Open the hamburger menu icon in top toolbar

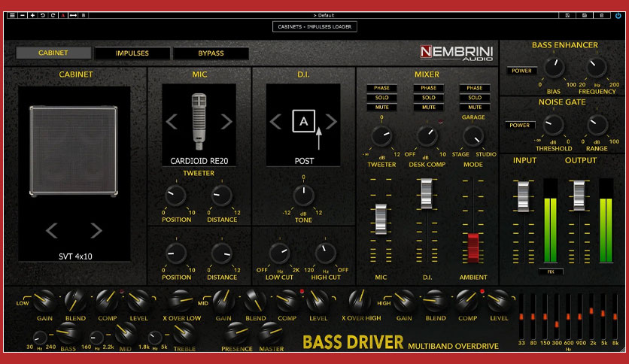click(13, 15)
